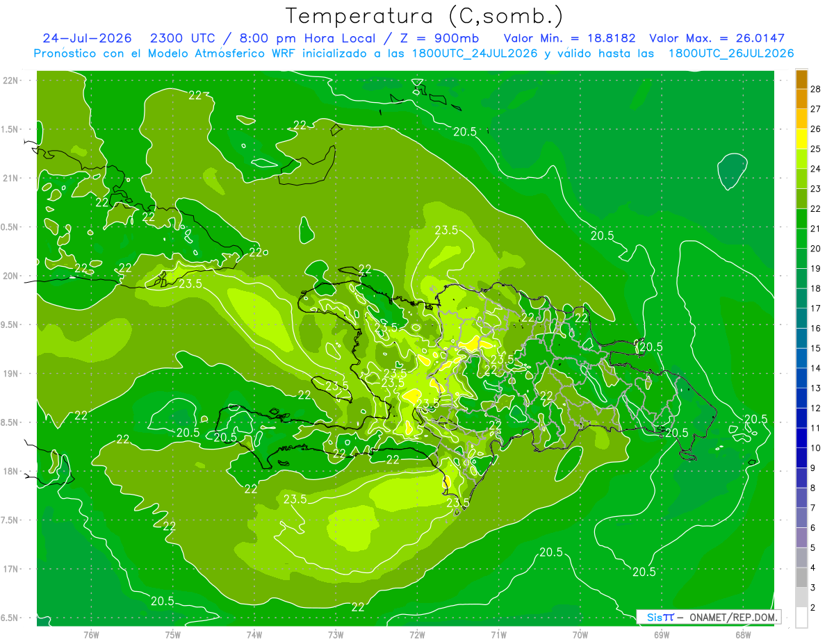Screen dimensions: 834x644
Task: Click the "20N" latitude axis label
Action: coord(11,276)
